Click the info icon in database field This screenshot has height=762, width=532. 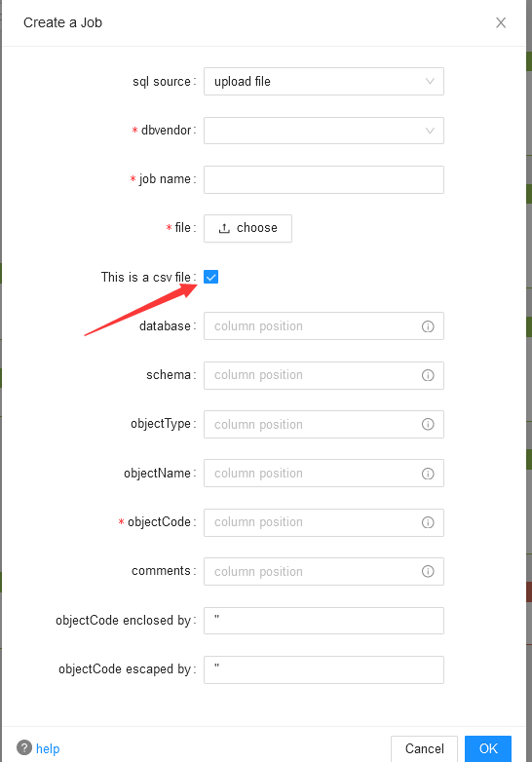point(428,326)
